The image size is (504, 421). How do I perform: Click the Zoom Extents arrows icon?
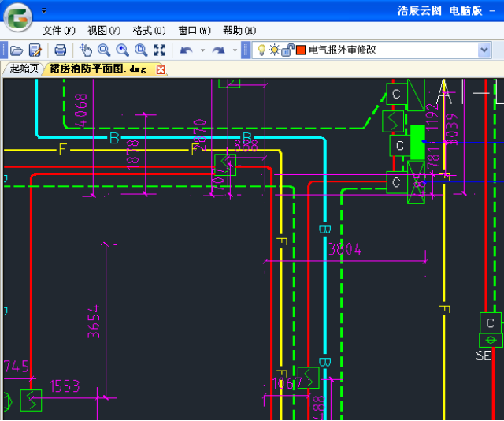[x=160, y=50]
